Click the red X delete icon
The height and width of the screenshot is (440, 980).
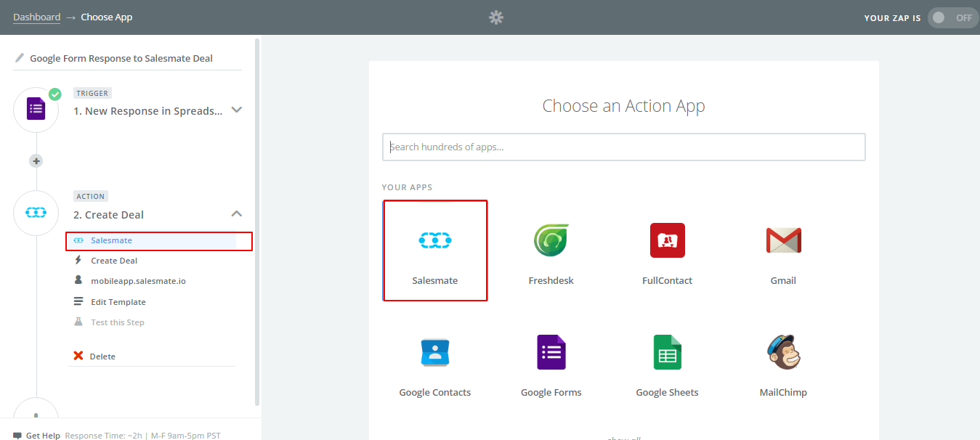pos(78,356)
